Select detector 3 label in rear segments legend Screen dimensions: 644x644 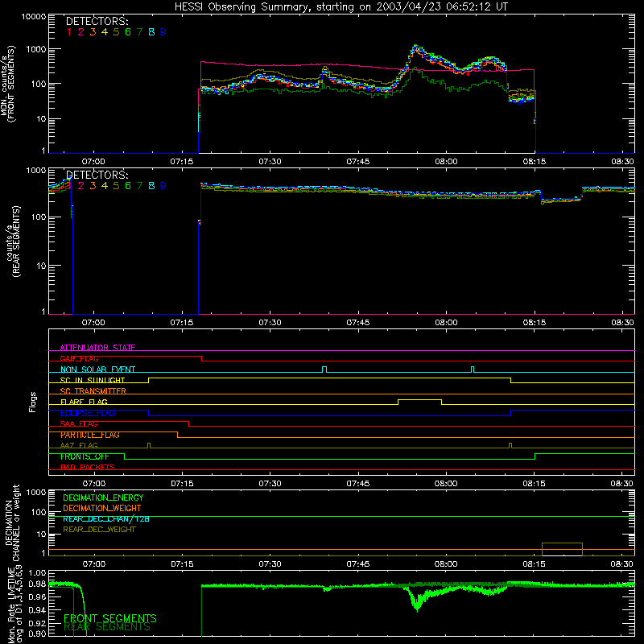click(93, 186)
